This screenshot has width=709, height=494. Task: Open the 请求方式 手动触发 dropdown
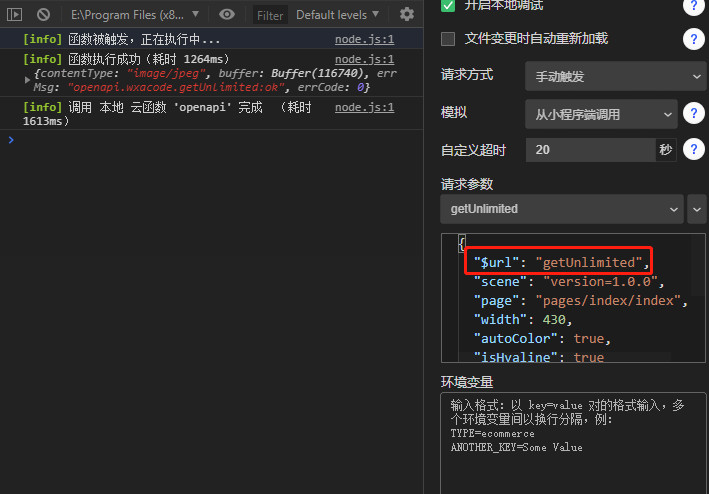tap(614, 76)
